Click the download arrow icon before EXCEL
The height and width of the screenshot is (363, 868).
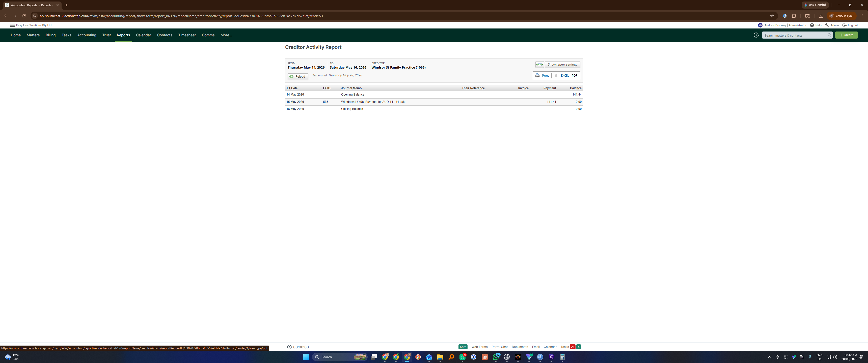[556, 76]
